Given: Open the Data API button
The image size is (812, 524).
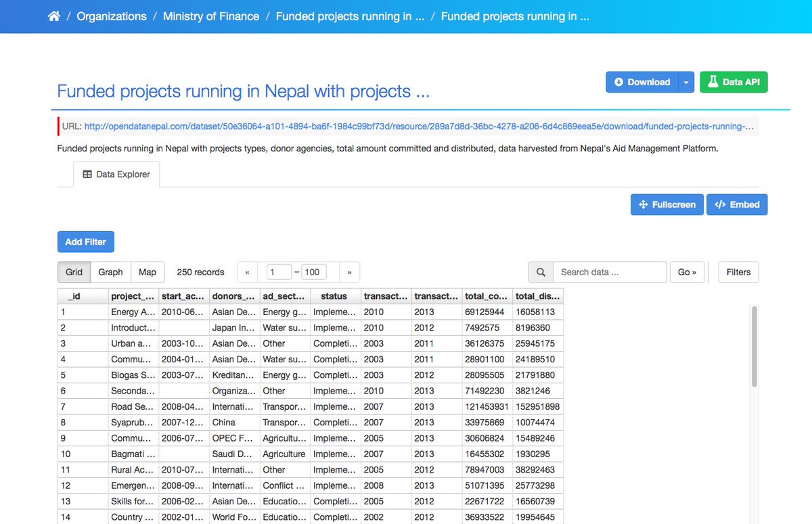Looking at the screenshot, I should coord(734,82).
